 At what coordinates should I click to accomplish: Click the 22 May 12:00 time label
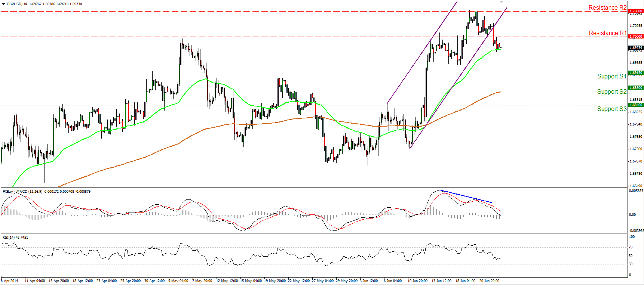[x=299, y=281]
